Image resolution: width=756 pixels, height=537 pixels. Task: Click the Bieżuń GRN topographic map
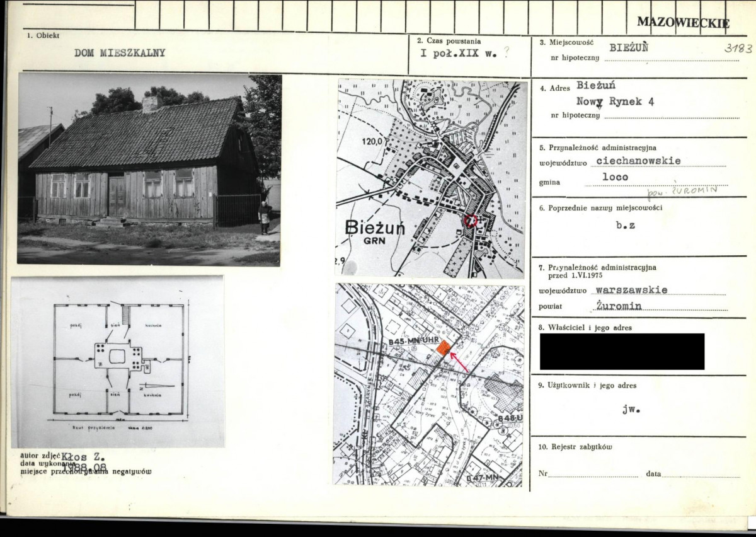(430, 178)
